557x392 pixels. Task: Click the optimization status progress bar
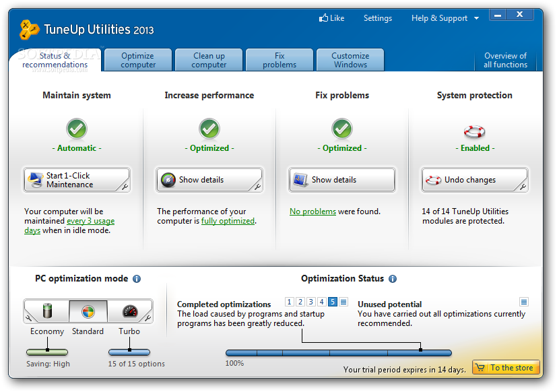339,353
